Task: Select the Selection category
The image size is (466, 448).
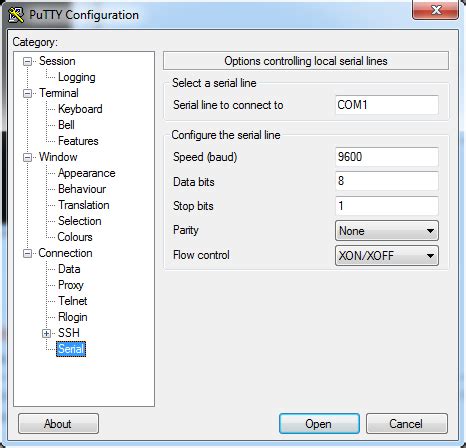Action: [x=79, y=221]
